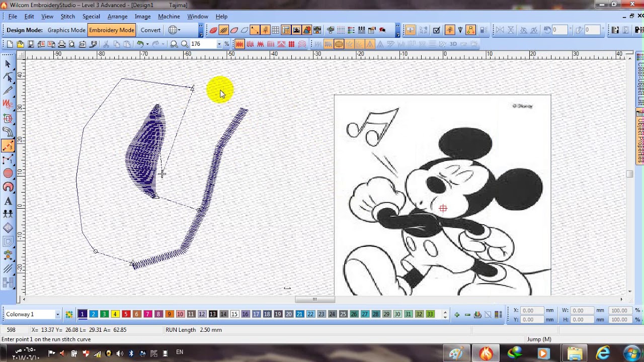644x362 pixels.
Task: Print the design using the printer icon
Action: 62,44
